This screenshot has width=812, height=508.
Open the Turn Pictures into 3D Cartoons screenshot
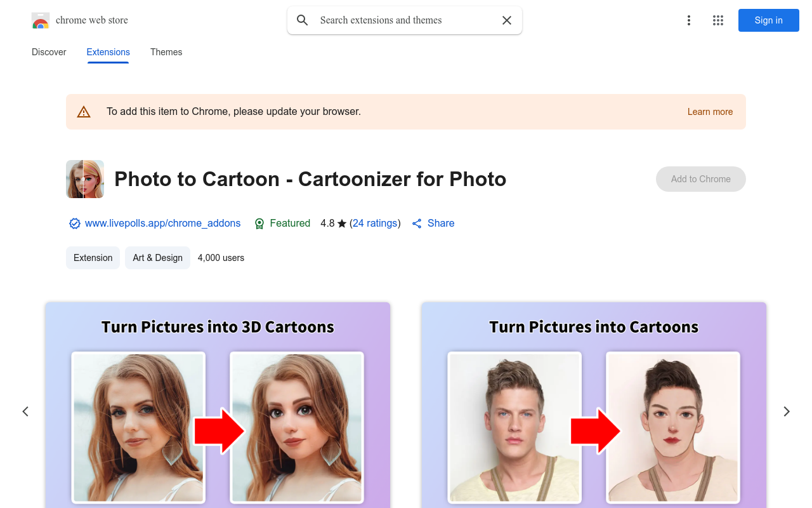[218, 405]
